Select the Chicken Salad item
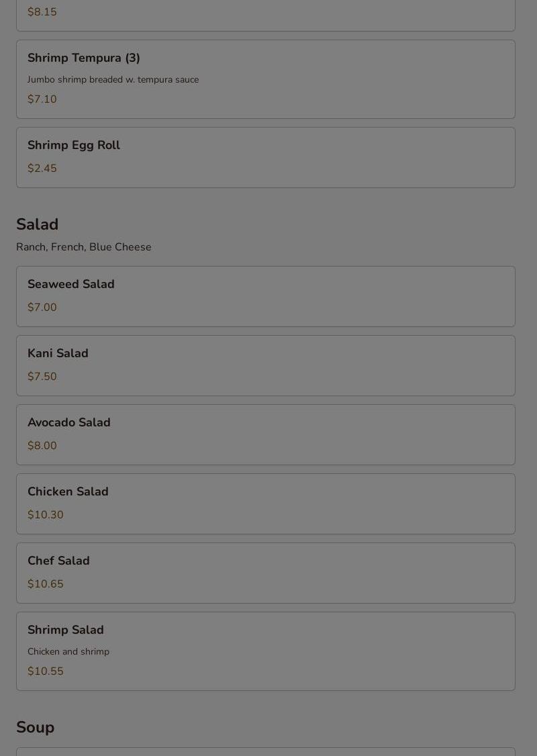The height and width of the screenshot is (756, 537). [x=68, y=492]
